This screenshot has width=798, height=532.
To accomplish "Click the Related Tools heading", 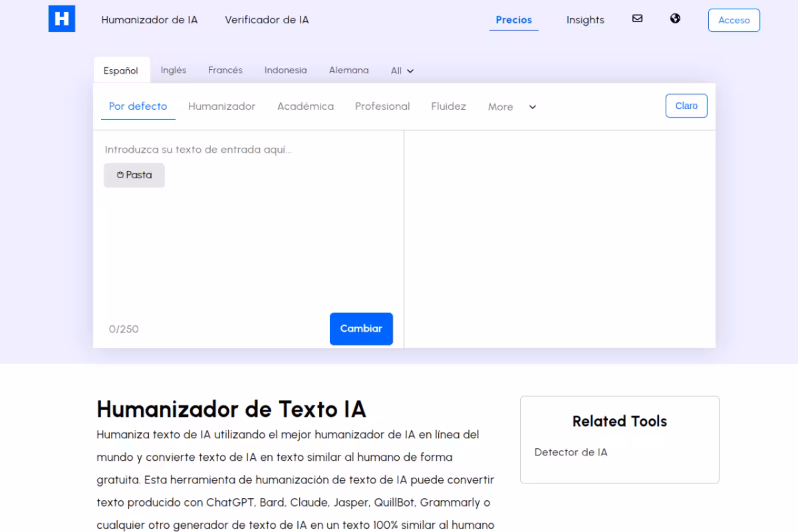I will pos(620,421).
